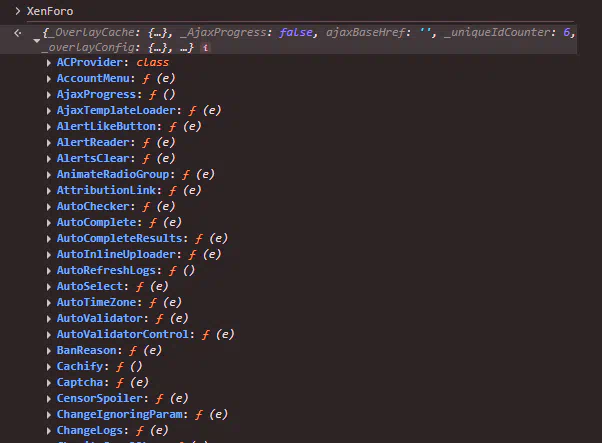Click the AlertsClear property name
The height and width of the screenshot is (443, 602).
[x=93, y=159]
